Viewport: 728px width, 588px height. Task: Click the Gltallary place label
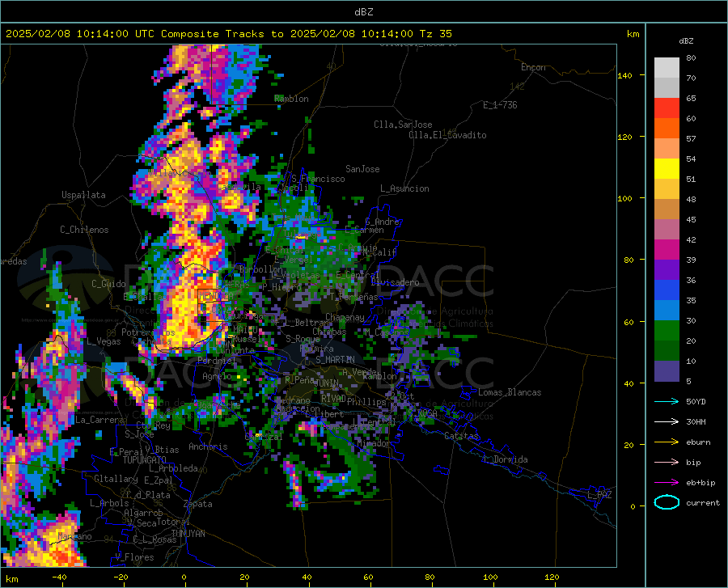(x=116, y=479)
